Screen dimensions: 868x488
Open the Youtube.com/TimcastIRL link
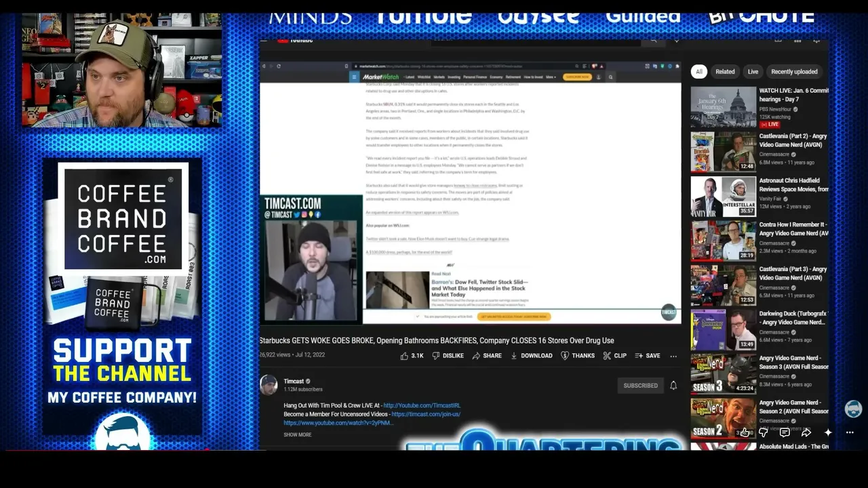(x=422, y=405)
